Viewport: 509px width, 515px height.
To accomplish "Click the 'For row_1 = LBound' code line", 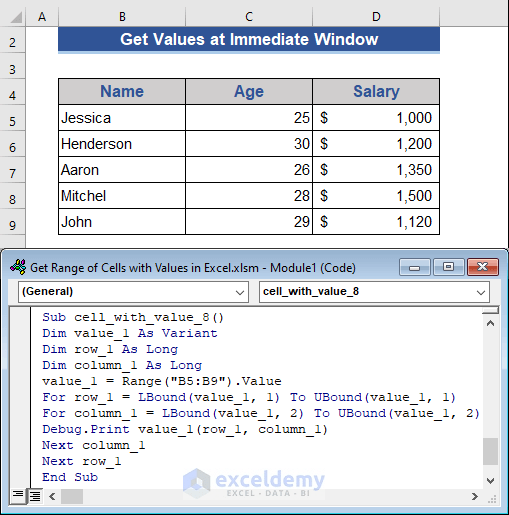I will click(x=249, y=397).
